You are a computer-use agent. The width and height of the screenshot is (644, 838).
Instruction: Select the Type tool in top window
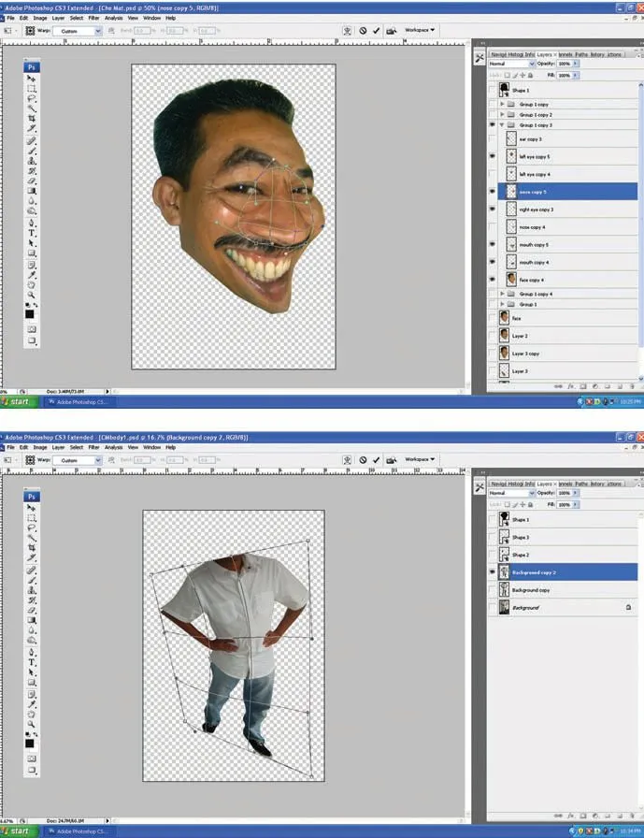coord(32,233)
